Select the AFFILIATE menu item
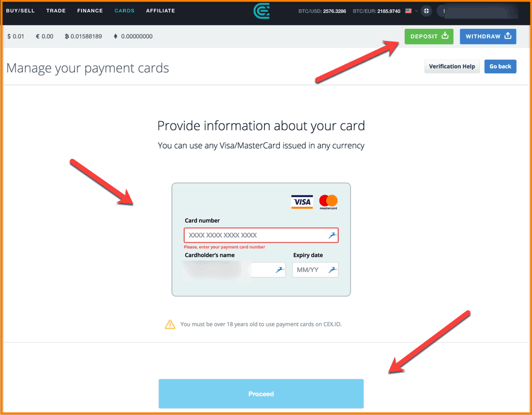532x415 pixels. (161, 11)
